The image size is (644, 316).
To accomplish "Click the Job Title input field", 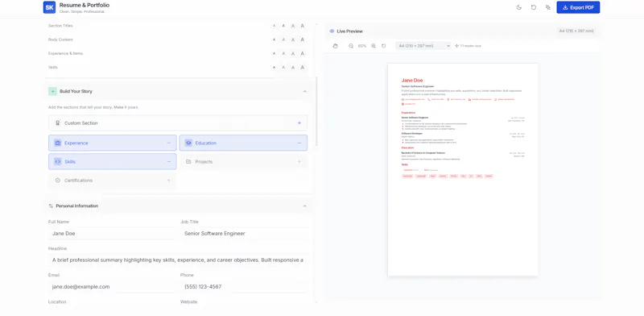I will [244, 233].
